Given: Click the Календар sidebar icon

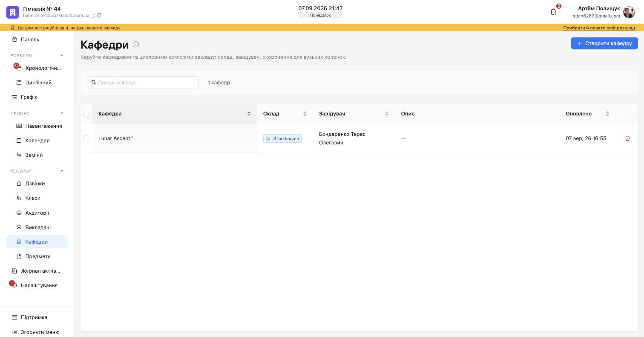Looking at the screenshot, I should pyautogui.click(x=19, y=141).
